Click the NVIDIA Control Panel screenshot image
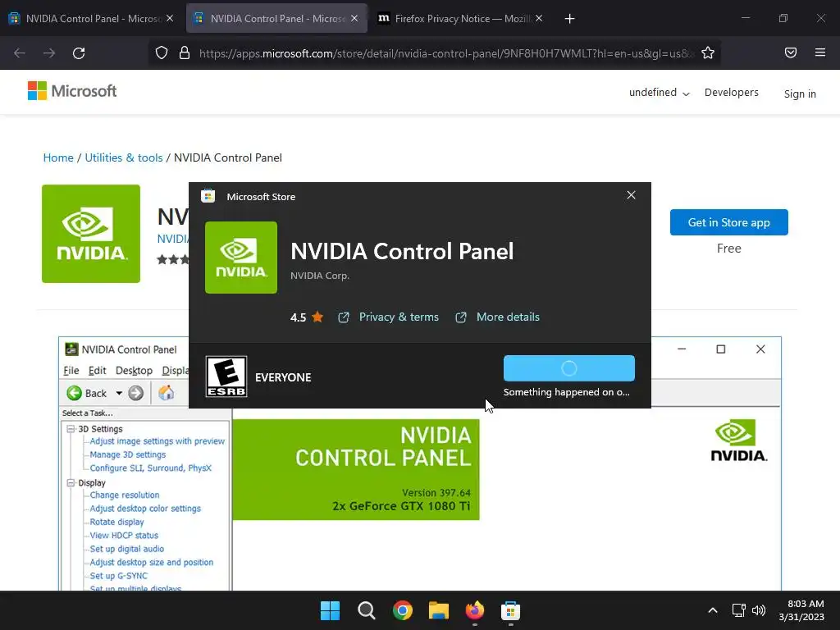The width and height of the screenshot is (840, 630). pyautogui.click(x=419, y=464)
